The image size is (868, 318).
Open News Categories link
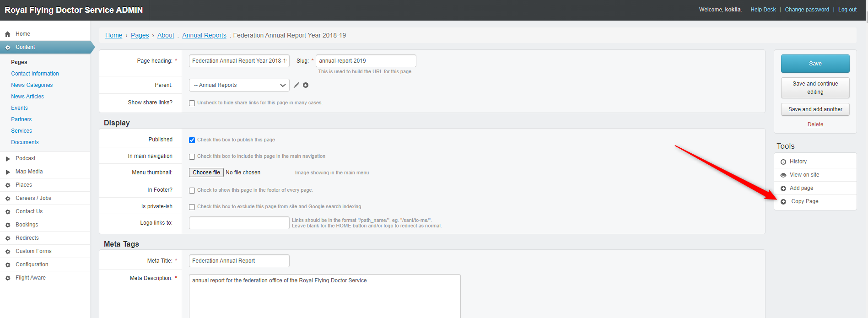point(32,85)
